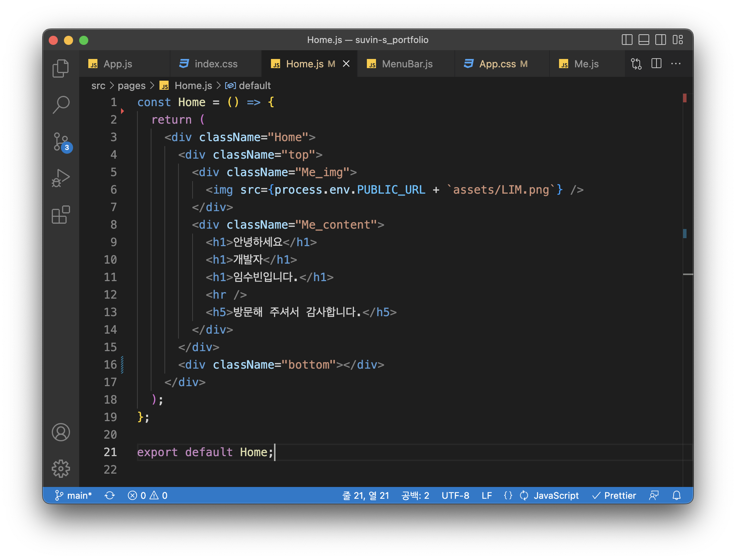Viewport: 736px width, 560px height.
Task: Switch to the App.css tab
Action: coord(497,64)
